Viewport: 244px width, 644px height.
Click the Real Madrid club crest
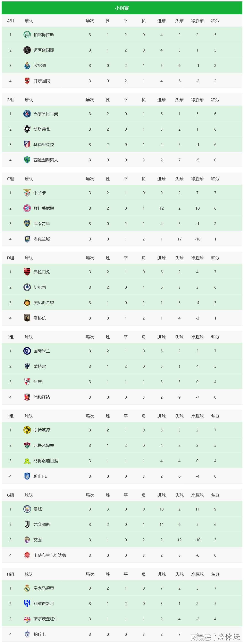click(27, 588)
